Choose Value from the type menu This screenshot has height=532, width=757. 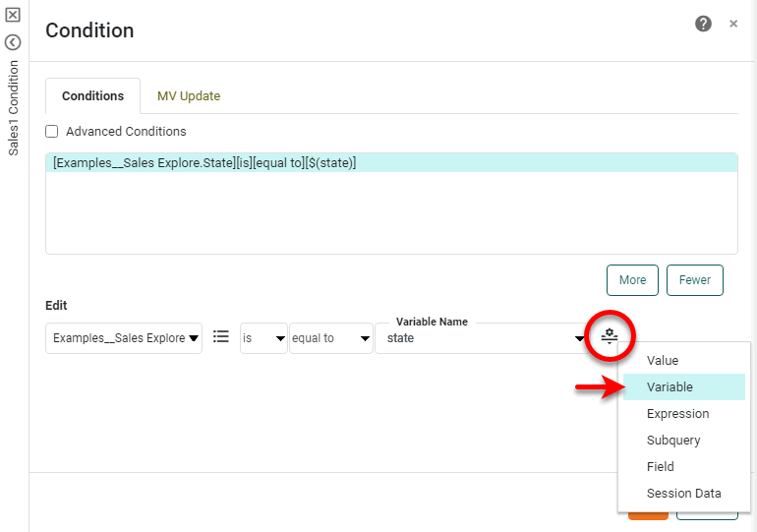663,361
